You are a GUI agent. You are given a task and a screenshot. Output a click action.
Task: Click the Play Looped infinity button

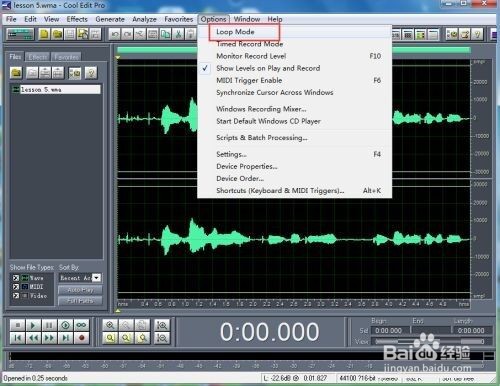(x=81, y=325)
